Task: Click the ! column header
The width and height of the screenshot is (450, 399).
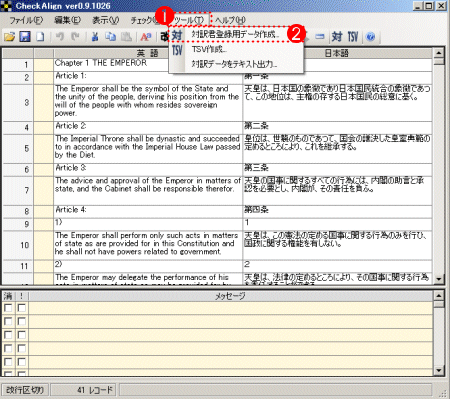Action: (x=22, y=296)
